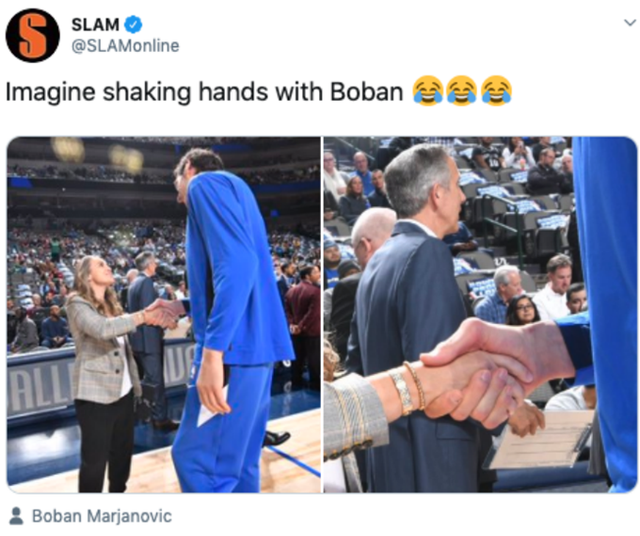Screen dimensions: 640x536
Task: Click the first laughing-crying emoji
Action: [x=427, y=91]
